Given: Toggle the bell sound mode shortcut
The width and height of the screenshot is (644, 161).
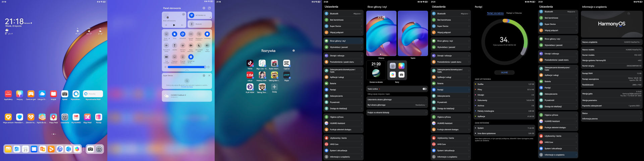Looking at the screenshot, I should point(174,34).
